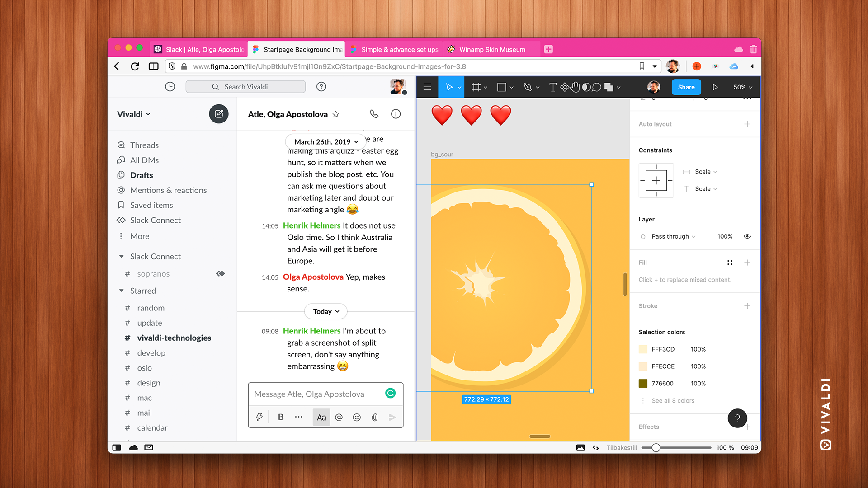Viewport: 868px width, 488px height.
Task: Click the Add stroke plus icon
Action: pos(748,305)
